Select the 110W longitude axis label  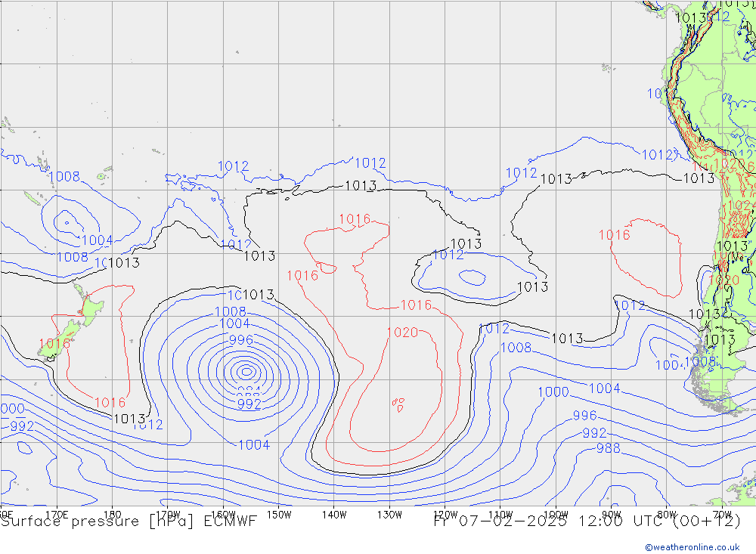tap(500, 515)
